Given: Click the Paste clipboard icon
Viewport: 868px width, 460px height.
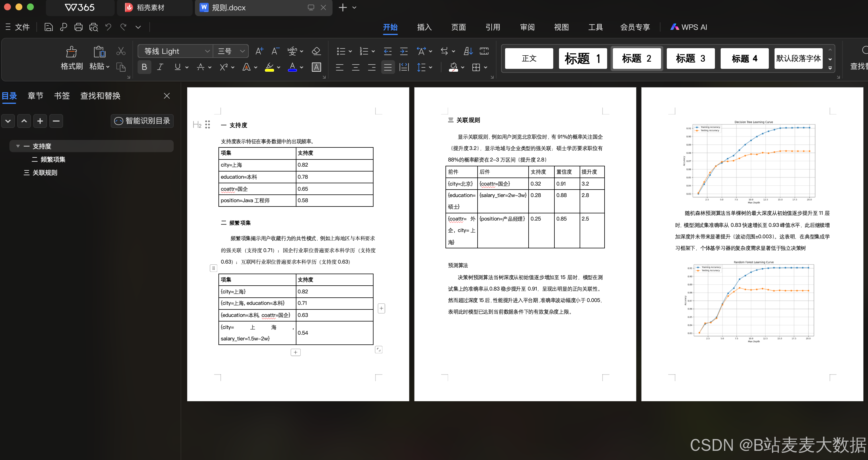Looking at the screenshot, I should tap(99, 52).
